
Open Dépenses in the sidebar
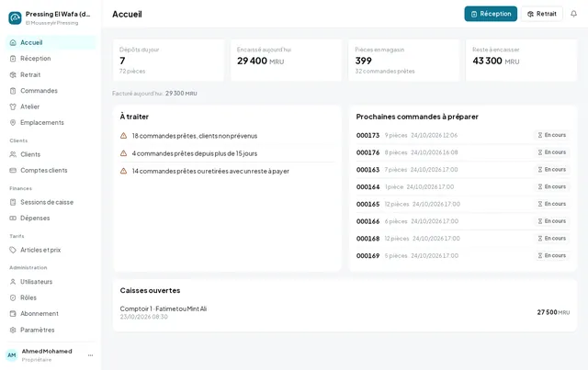51,218
